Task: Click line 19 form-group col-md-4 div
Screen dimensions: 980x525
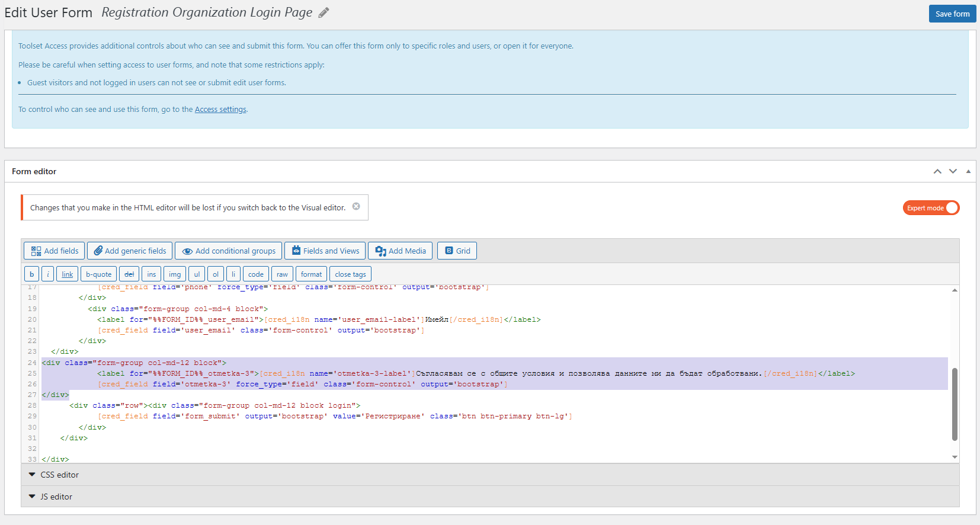Action: tap(178, 309)
